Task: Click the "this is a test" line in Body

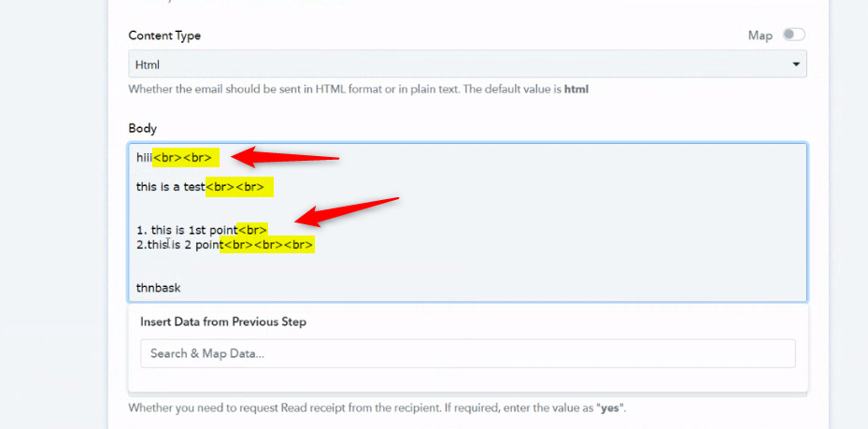Action: point(170,187)
